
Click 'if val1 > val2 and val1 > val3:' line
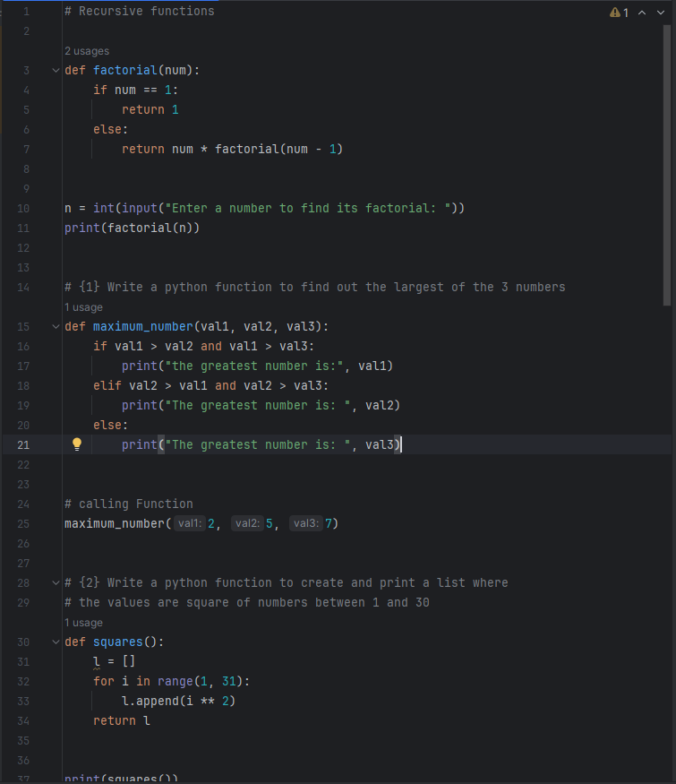point(204,346)
